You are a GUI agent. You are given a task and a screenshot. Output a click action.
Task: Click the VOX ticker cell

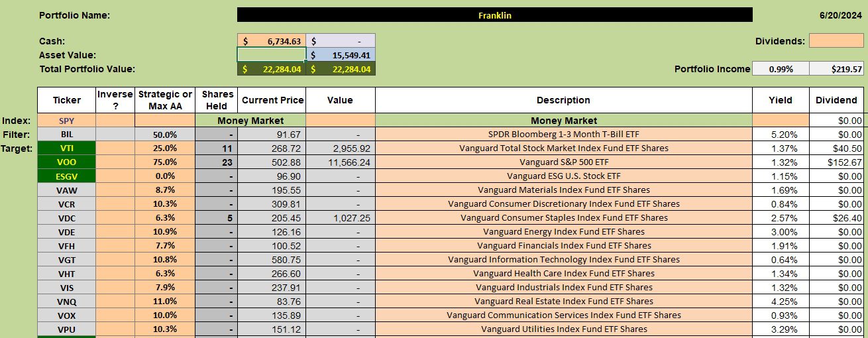click(66, 315)
